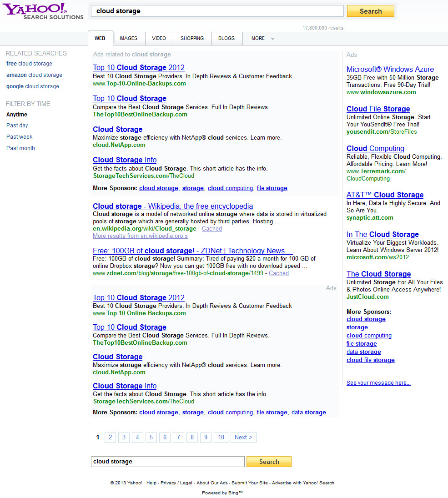Click the '17,800,000 results' count text
The height and width of the screenshot is (498, 448).
[x=323, y=28]
